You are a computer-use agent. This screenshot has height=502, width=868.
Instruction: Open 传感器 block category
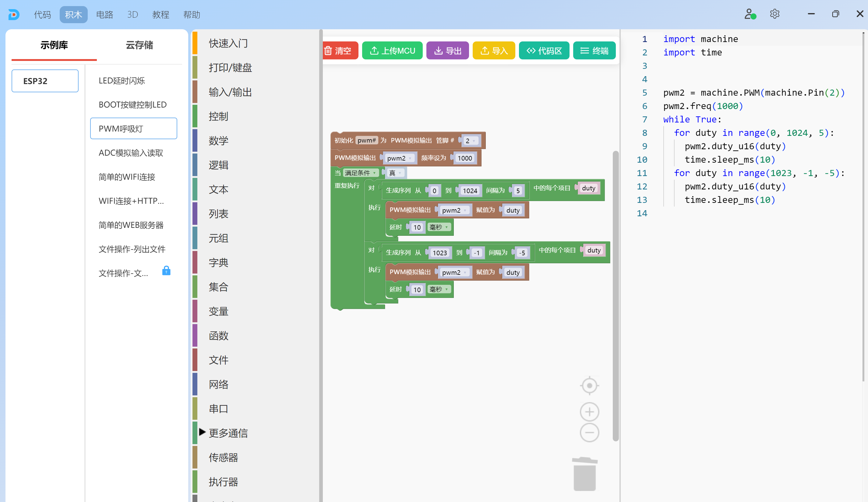223,457
